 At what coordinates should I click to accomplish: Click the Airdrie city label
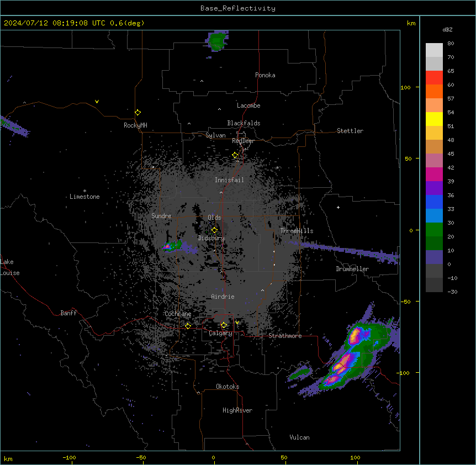223,297
